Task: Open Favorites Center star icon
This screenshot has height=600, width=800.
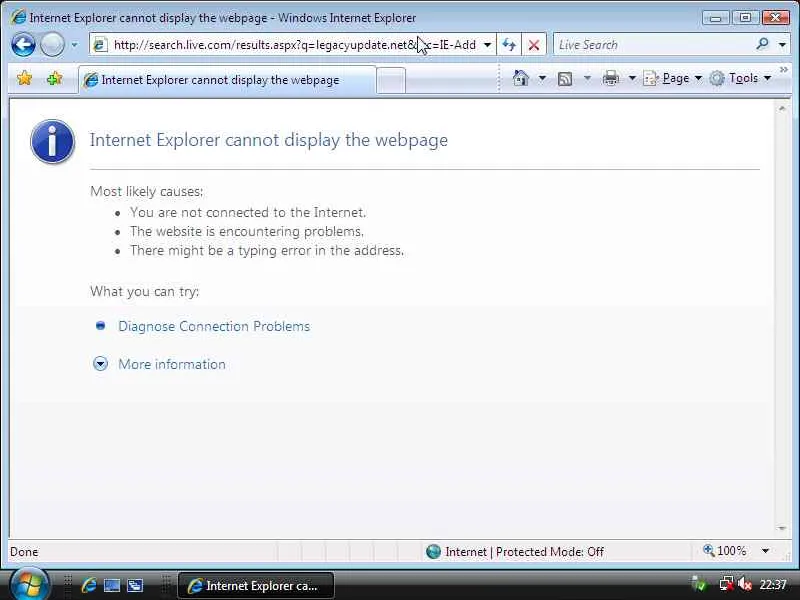Action: (x=24, y=79)
